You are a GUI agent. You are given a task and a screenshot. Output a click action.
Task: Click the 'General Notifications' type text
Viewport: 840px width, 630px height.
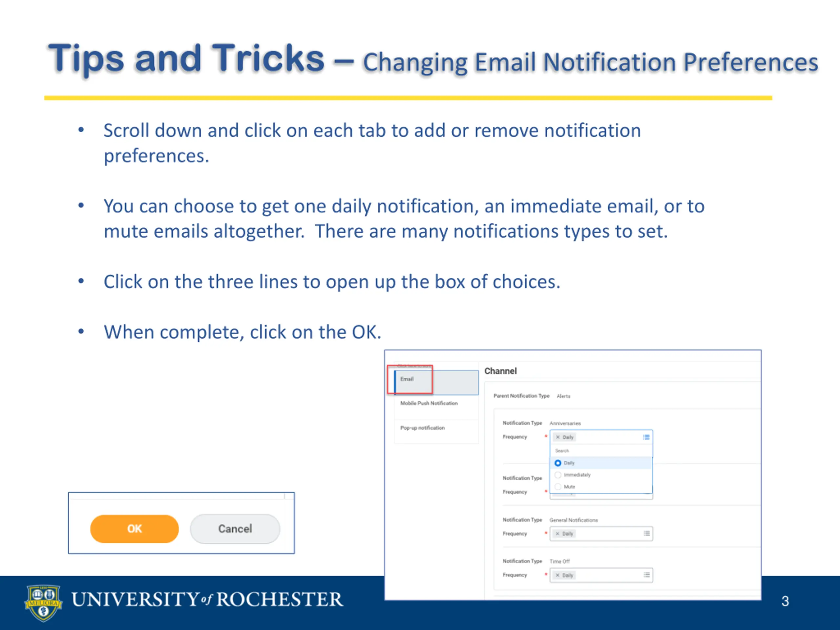[574, 520]
